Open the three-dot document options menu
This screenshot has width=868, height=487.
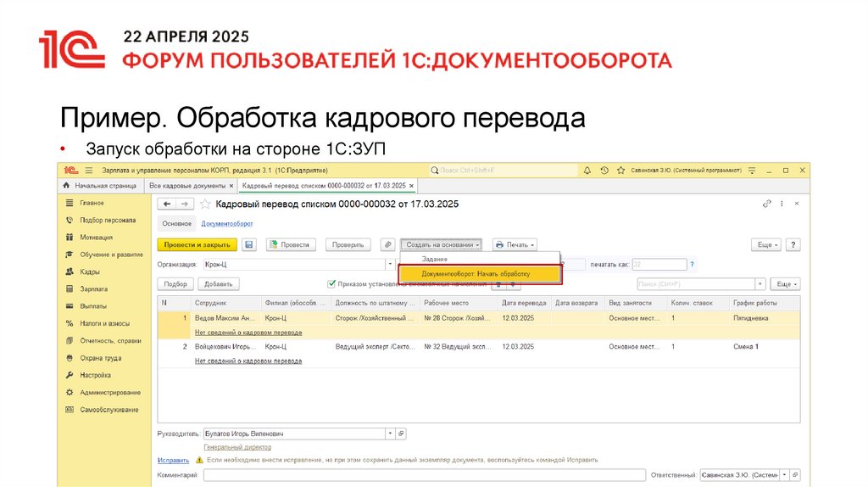782,204
